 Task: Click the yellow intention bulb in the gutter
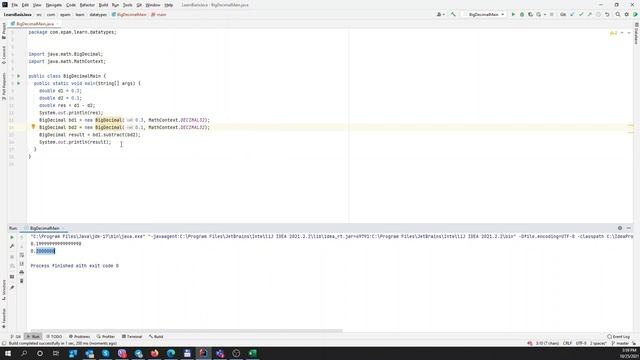(x=33, y=127)
